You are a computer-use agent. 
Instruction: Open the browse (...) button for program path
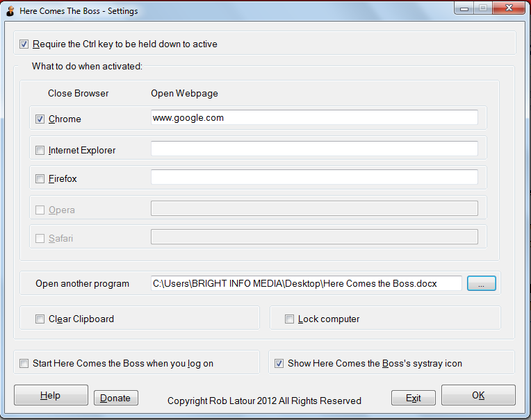[481, 283]
